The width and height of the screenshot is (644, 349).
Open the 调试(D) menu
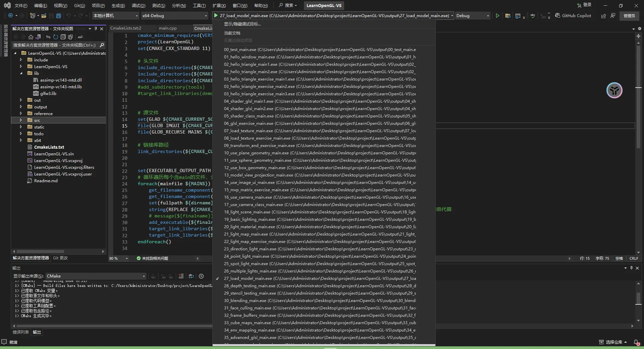click(x=139, y=5)
